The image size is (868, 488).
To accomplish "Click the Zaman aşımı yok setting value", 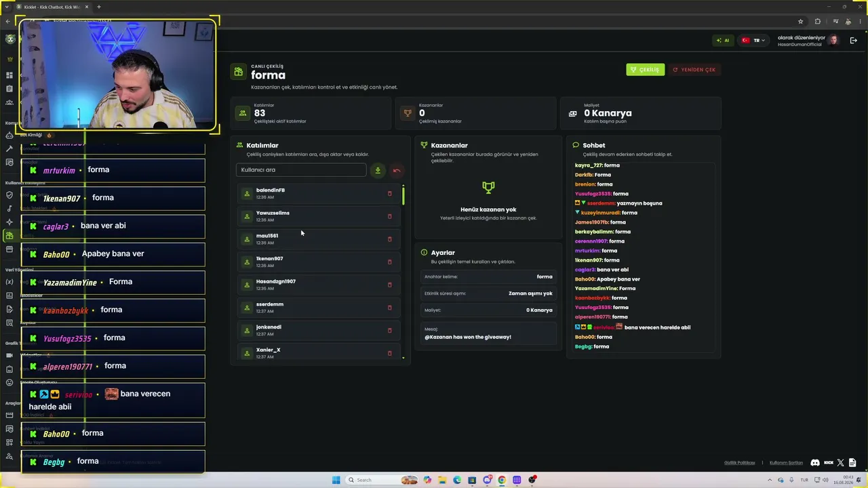I will (x=530, y=293).
